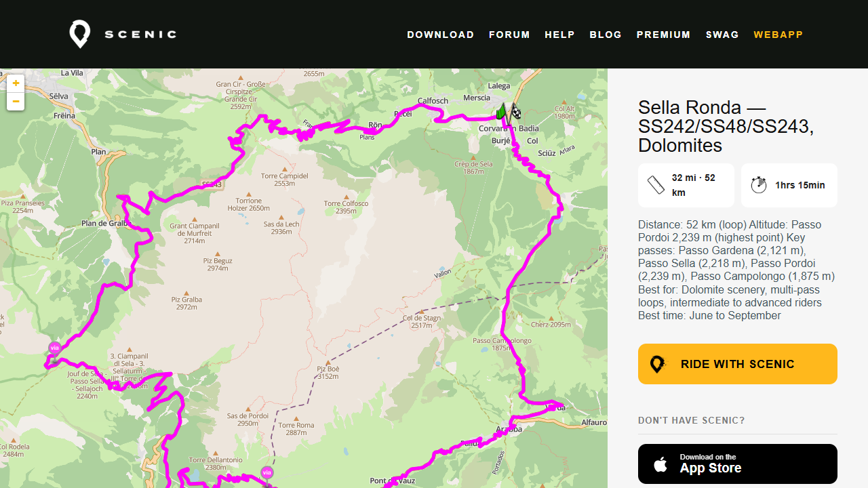Open the Help section

[559, 35]
